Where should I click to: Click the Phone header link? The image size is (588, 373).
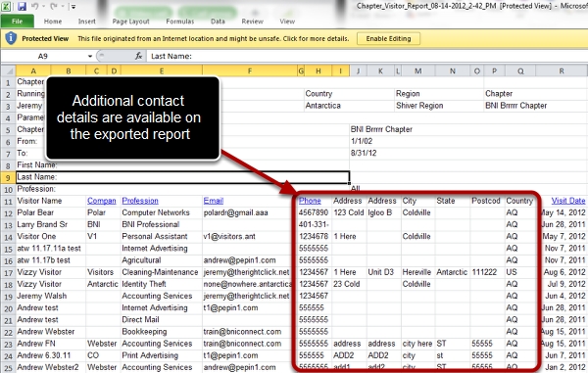tap(310, 201)
